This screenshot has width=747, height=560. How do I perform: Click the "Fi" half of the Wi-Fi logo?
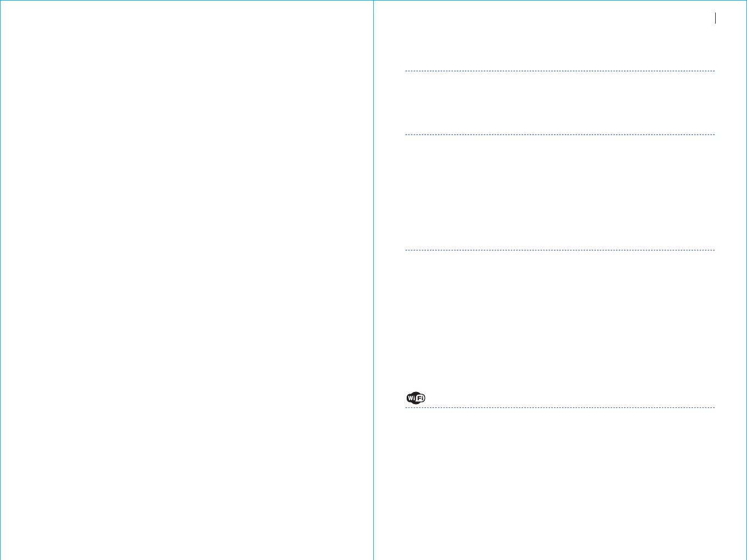tap(420, 398)
